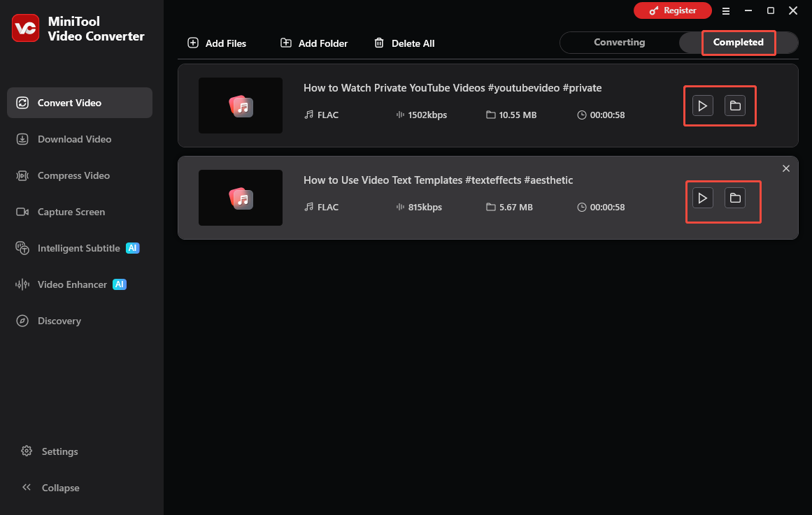The height and width of the screenshot is (515, 812).
Task: Open folder for Video Text Templates file
Action: click(735, 198)
